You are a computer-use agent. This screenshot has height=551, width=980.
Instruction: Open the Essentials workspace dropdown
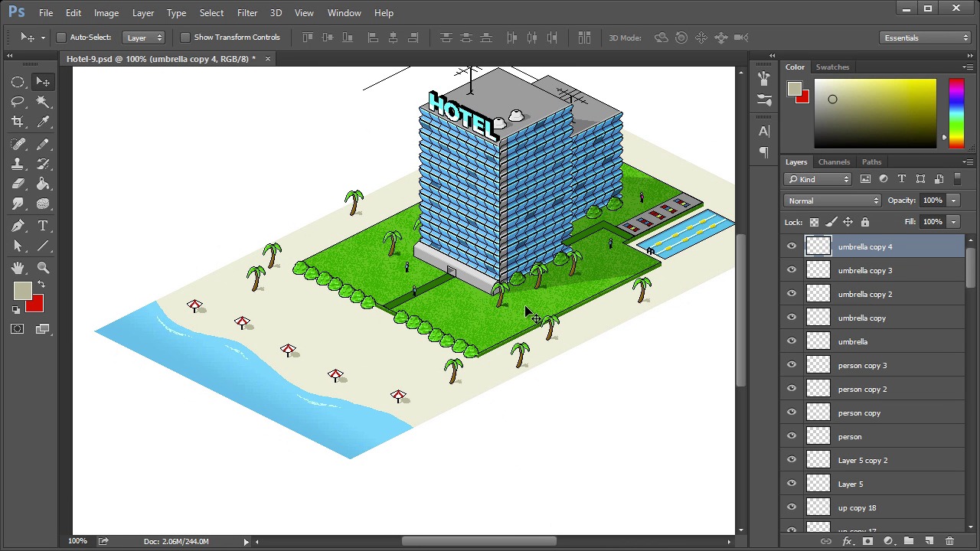tap(925, 37)
